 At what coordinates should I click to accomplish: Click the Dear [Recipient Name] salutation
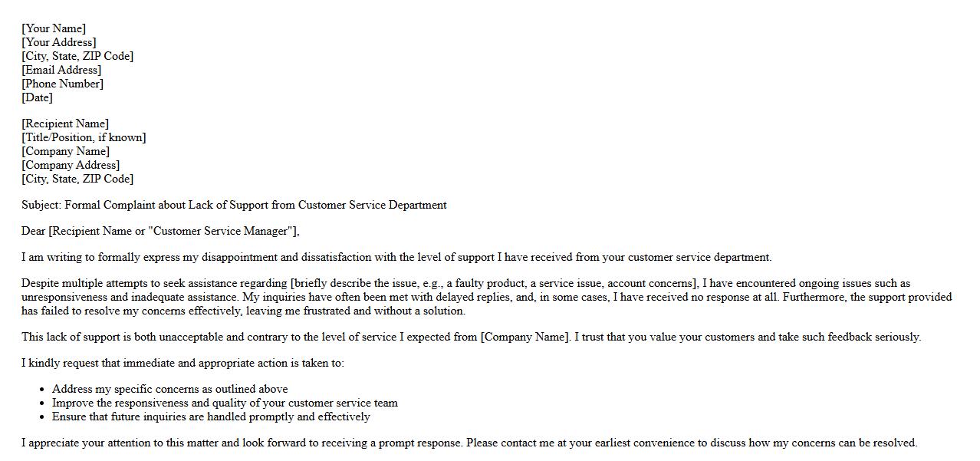tap(160, 231)
